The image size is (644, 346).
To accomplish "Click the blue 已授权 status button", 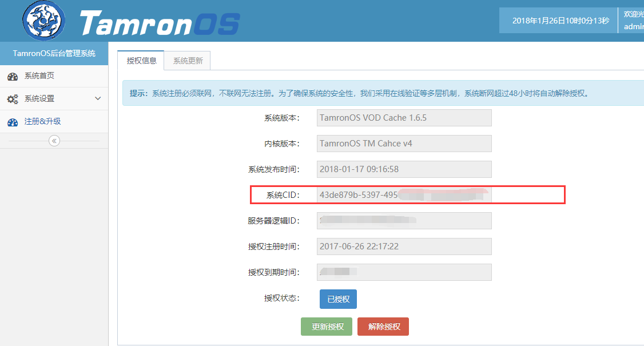I will (x=338, y=299).
